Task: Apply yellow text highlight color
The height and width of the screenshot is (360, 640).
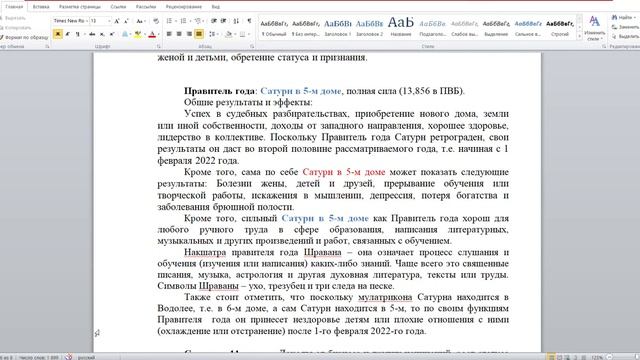Action: tap(138, 34)
